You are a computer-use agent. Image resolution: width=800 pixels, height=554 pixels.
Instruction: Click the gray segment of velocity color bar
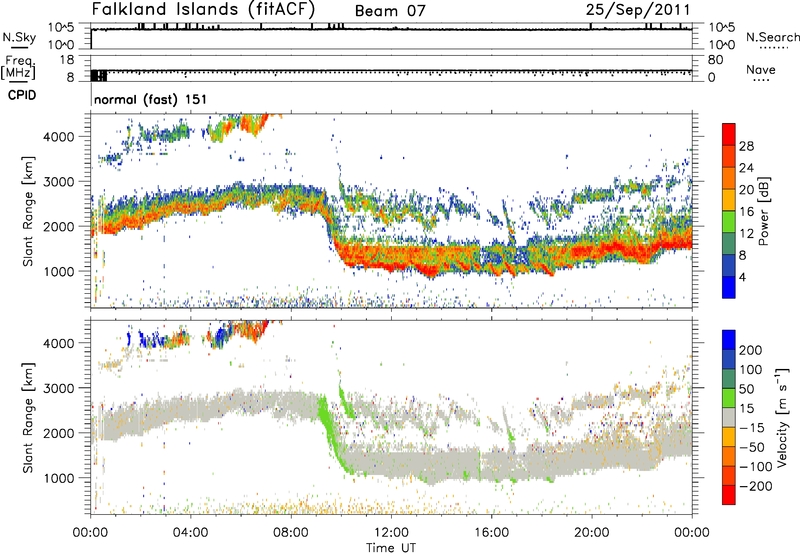[x=729, y=418]
